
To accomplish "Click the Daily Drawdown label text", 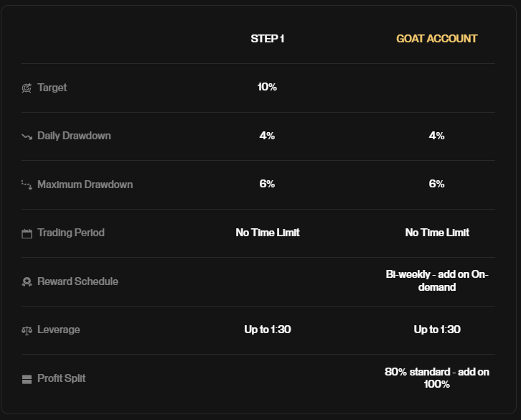I will coord(74,136).
